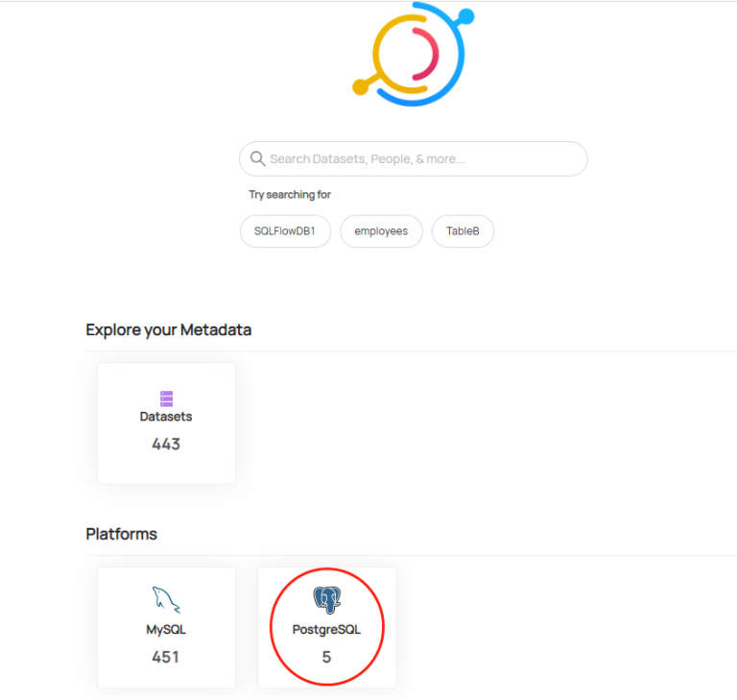The image size is (737, 700).
Task: Open the MySQL platform label
Action: [166, 630]
